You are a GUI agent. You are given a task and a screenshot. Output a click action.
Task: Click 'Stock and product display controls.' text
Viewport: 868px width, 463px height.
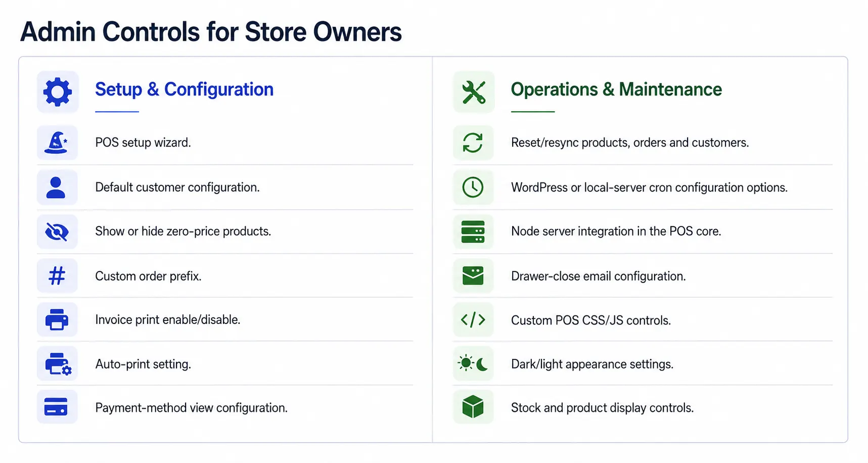click(x=602, y=408)
